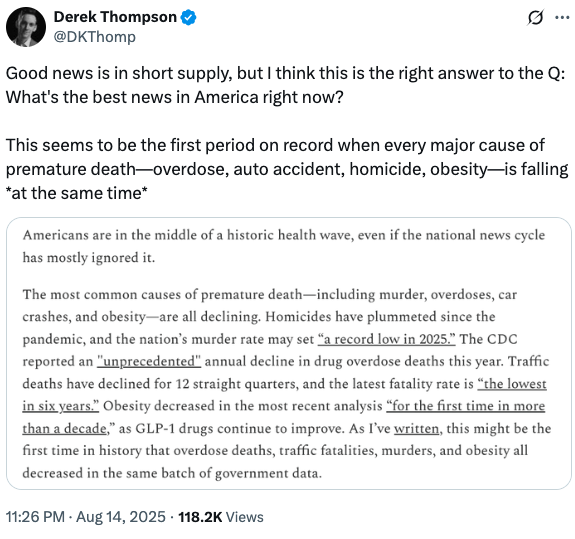Click the "than a decade" underlined text
This screenshot has width=575, height=539.
pos(65,428)
